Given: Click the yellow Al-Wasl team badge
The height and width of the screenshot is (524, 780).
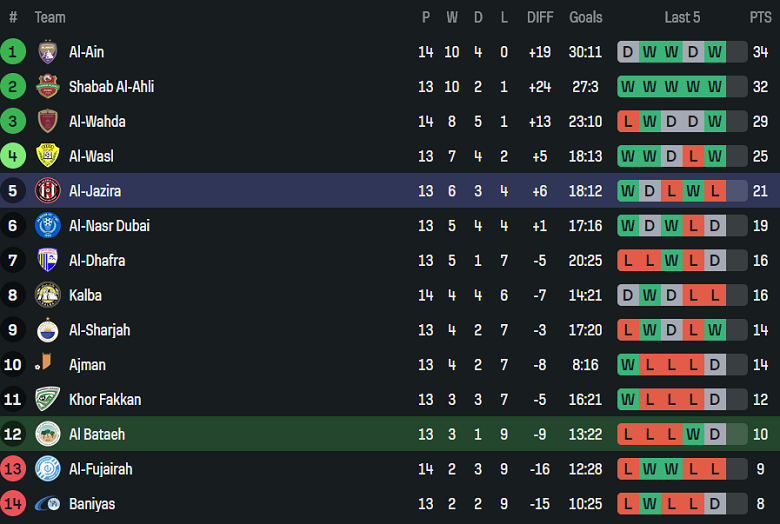Looking at the screenshot, I should point(47,156).
